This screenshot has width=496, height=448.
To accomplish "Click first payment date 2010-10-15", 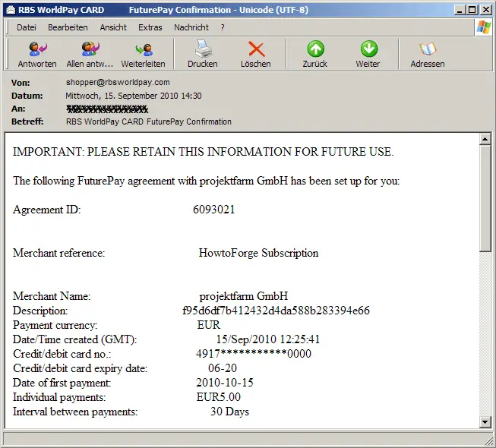I will [225, 383].
